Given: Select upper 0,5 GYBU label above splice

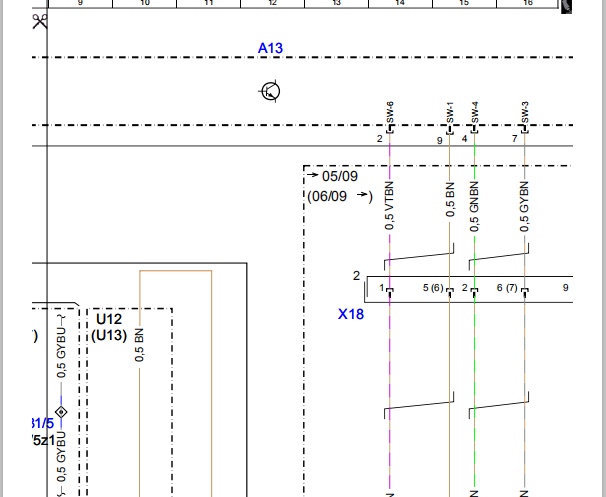Looking at the screenshot, I should [x=61, y=353].
